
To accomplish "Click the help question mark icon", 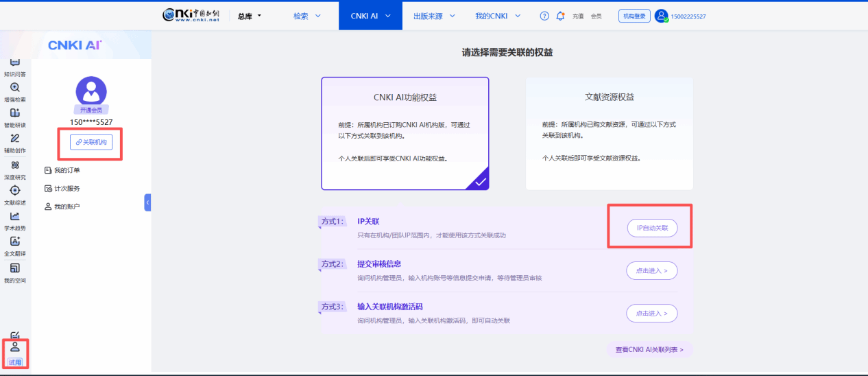I will 544,16.
